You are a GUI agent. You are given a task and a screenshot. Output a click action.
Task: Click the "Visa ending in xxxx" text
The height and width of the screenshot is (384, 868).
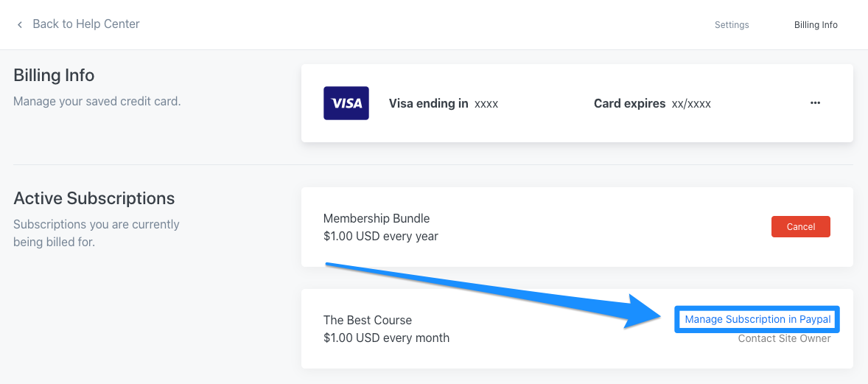444,104
